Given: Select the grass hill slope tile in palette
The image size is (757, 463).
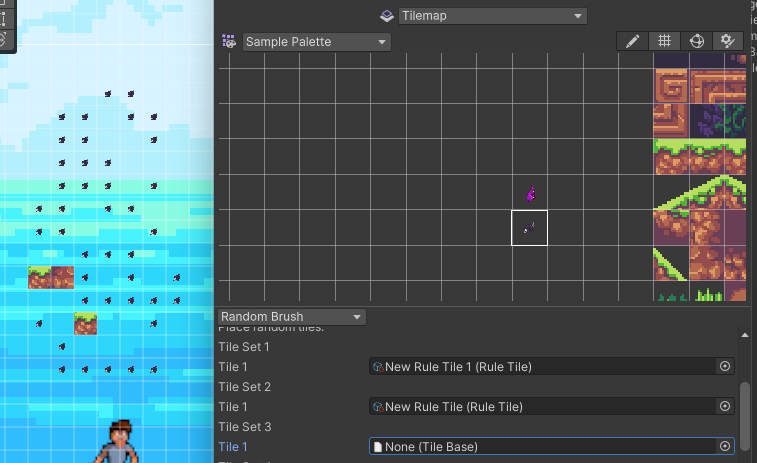Looking at the screenshot, I should pyautogui.click(x=707, y=192).
